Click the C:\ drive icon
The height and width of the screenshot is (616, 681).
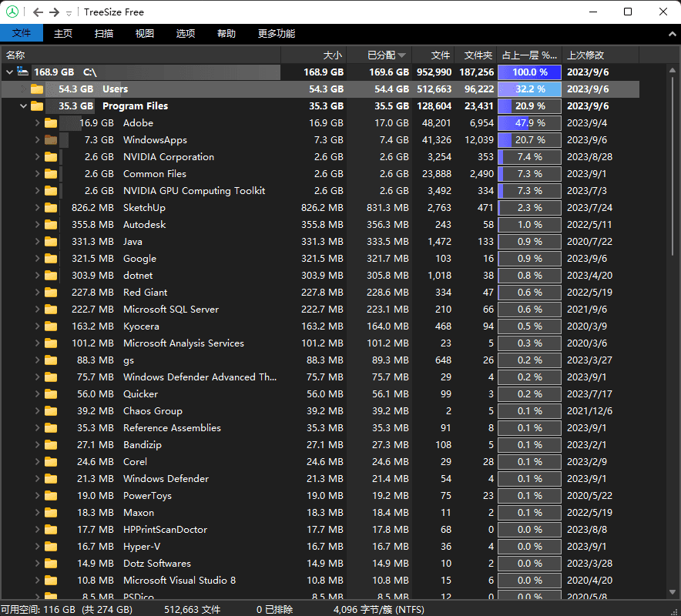[22, 71]
